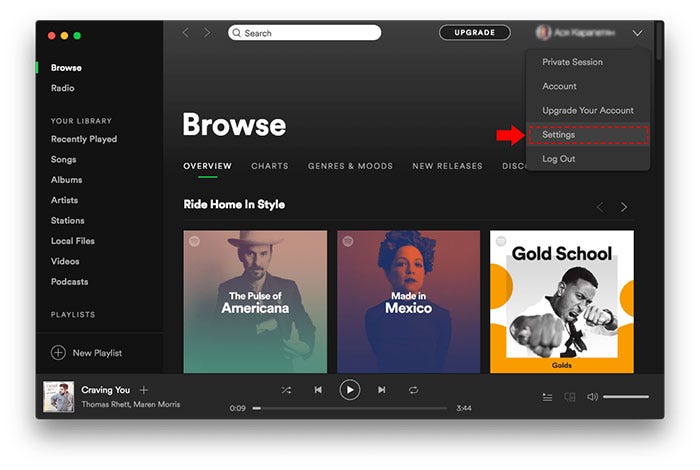Open Videos
700x470 pixels.
(x=65, y=261)
